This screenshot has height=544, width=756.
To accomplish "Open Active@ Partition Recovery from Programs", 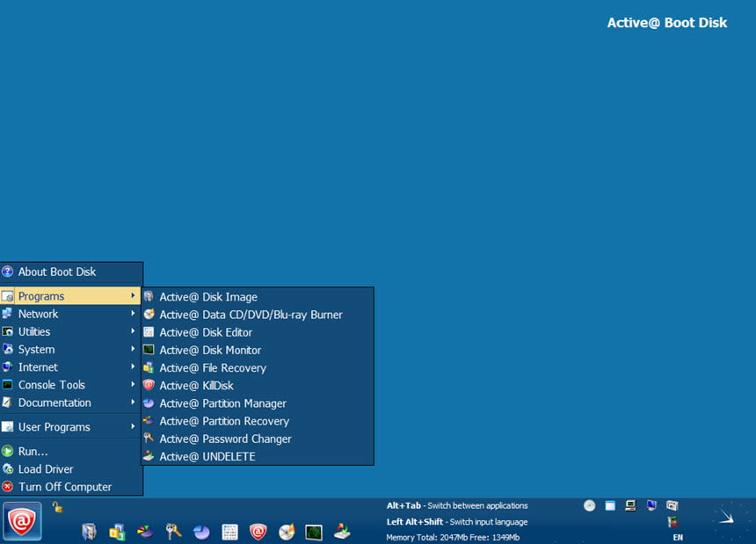I will click(x=258, y=421).
